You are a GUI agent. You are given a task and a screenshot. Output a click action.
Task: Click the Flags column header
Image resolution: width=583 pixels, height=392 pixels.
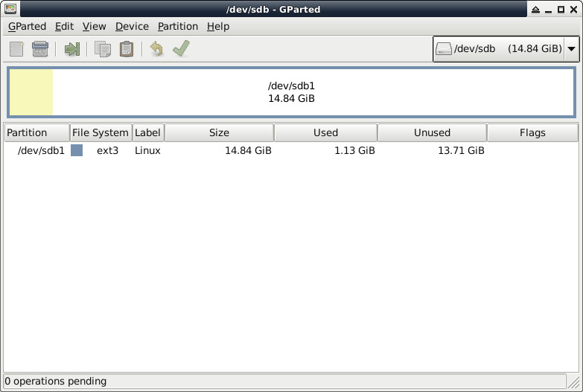point(533,132)
